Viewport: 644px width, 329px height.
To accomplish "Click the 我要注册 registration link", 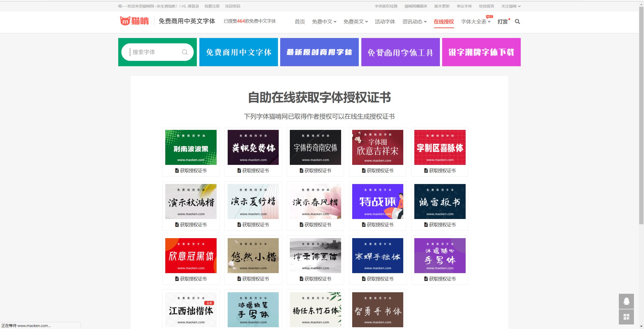I will tap(212, 6).
